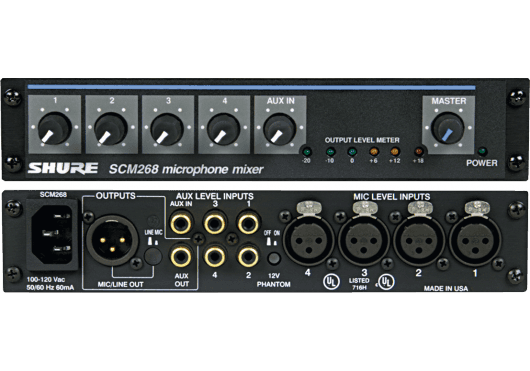Click the AUX IN level knob
The height and width of the screenshot is (371, 530).
[x=280, y=129]
